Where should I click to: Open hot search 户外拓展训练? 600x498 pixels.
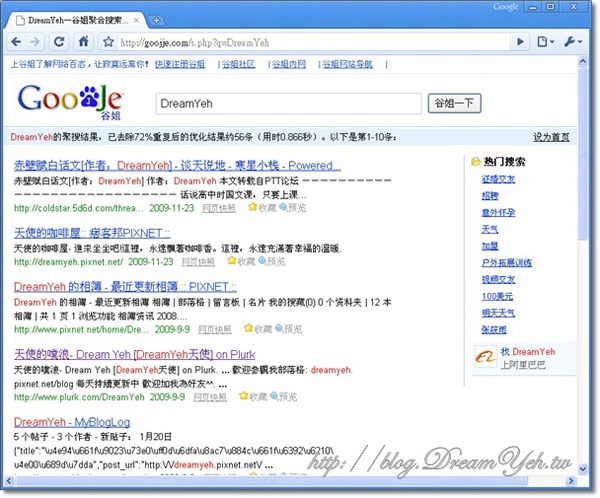coord(507,263)
